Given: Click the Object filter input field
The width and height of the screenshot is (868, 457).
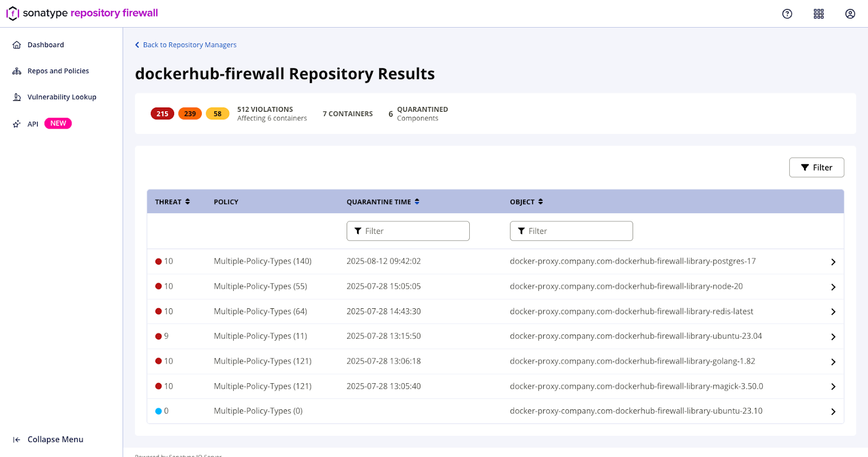Looking at the screenshot, I should click(x=571, y=231).
